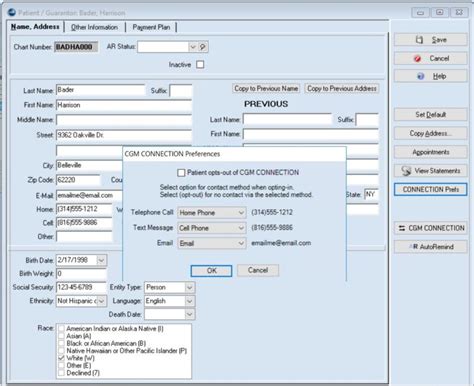The width and height of the screenshot is (474, 386).
Task: Check American Indian or Alaska Native race
Action: [x=61, y=329]
